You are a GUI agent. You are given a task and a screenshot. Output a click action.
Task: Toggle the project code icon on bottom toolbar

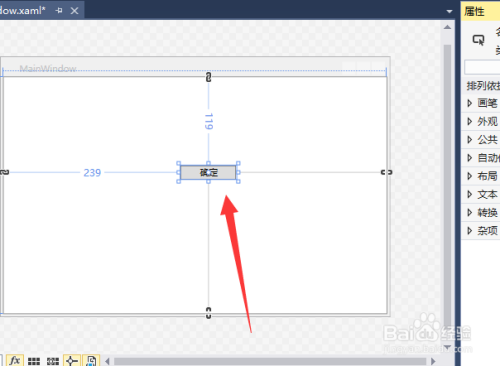[91, 361]
